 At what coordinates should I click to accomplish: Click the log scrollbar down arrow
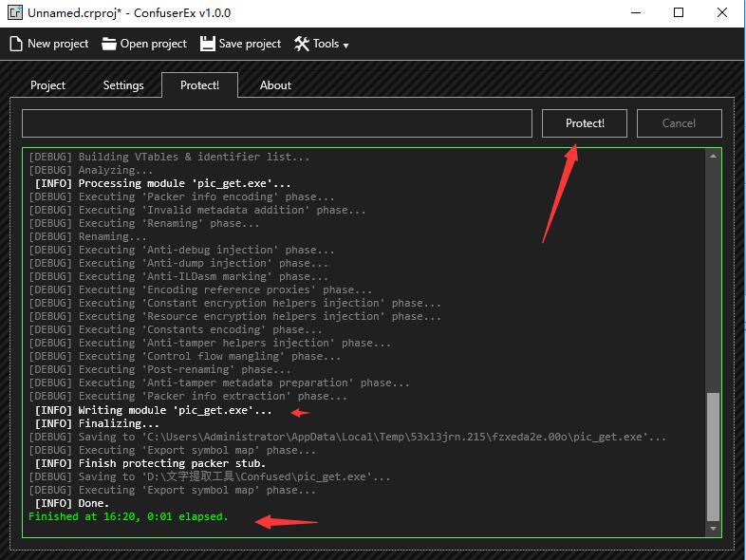pyautogui.click(x=714, y=529)
